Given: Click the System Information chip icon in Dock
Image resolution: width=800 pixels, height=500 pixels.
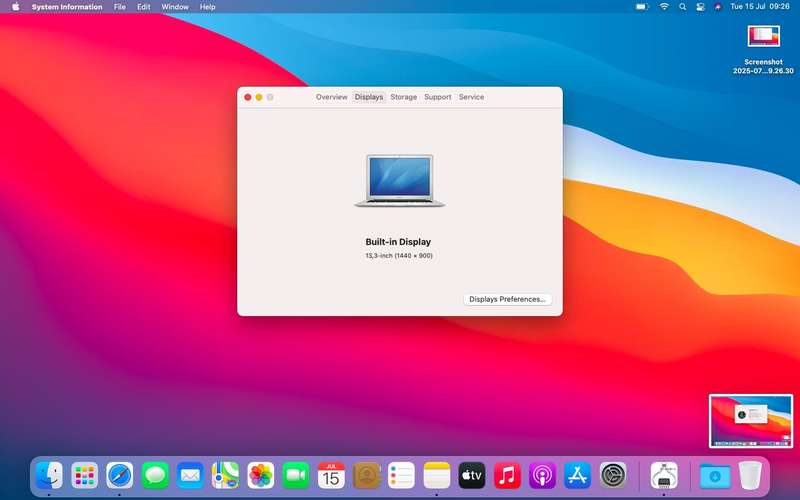Looking at the screenshot, I should 664,476.
